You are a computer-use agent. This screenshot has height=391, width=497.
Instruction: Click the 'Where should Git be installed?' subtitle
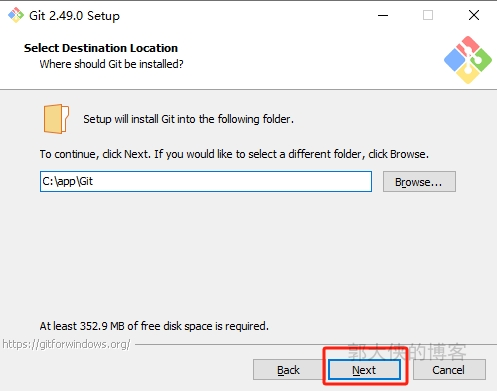[x=112, y=64]
